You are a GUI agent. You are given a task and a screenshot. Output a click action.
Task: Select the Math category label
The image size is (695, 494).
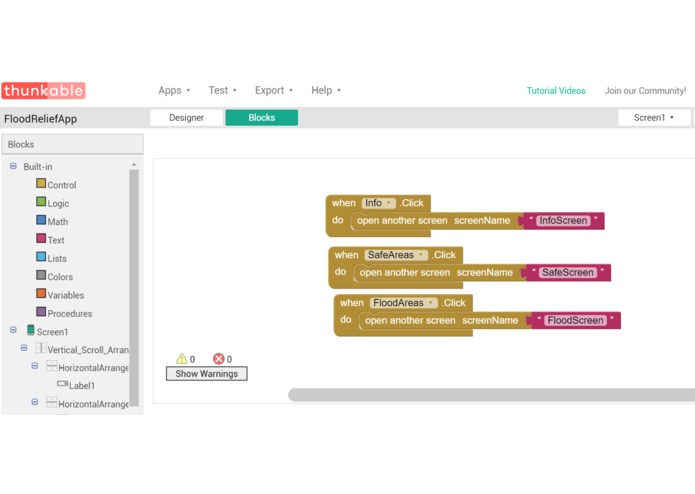point(58,222)
